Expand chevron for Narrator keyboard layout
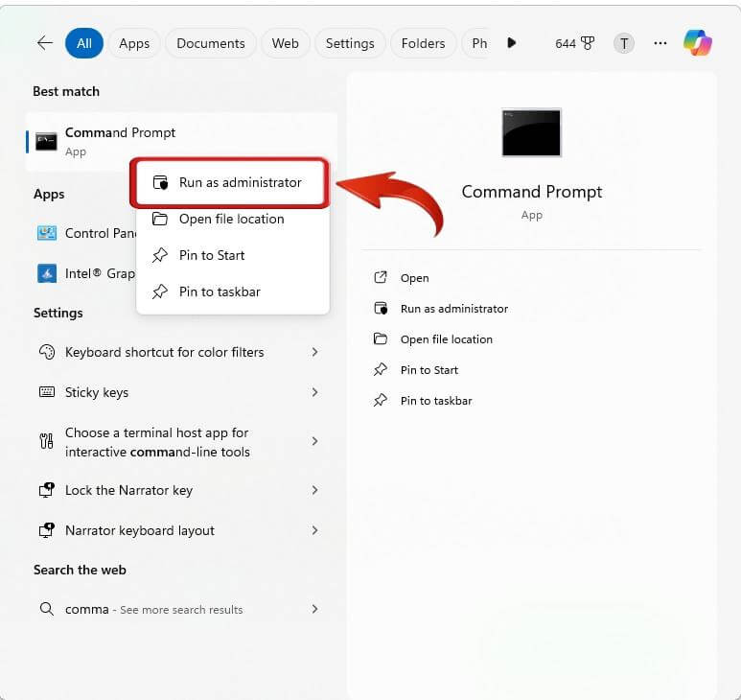741x700 pixels. tap(314, 530)
